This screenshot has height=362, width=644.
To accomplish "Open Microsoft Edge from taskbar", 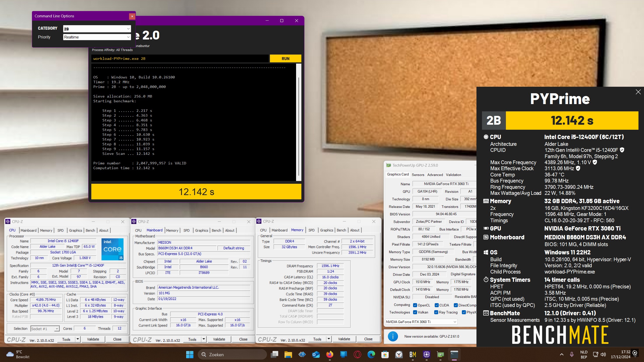I will [x=371, y=354].
